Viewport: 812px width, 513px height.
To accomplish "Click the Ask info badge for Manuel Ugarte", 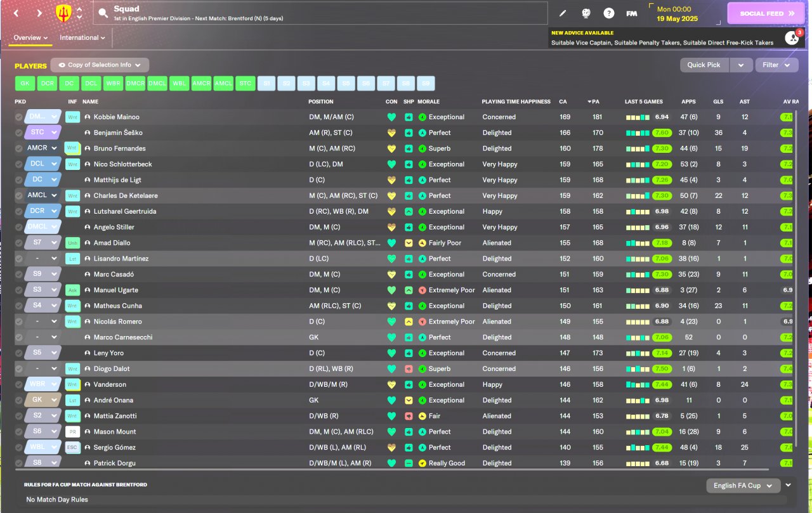I will pyautogui.click(x=72, y=290).
